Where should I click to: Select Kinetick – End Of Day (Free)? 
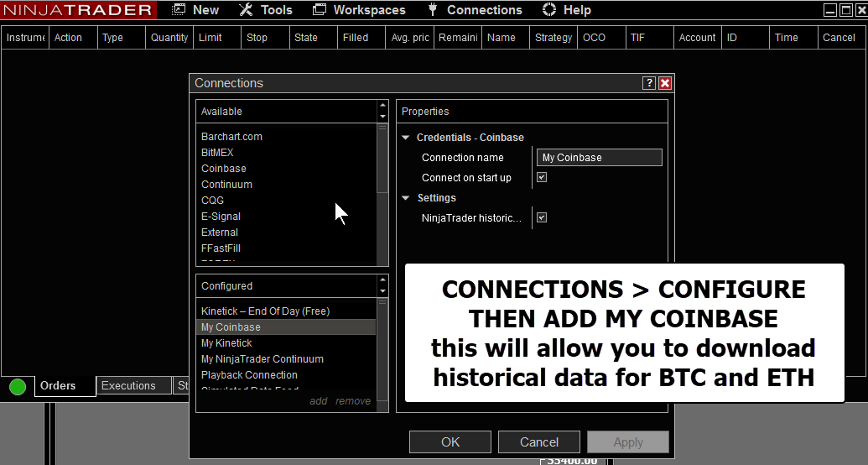265,311
